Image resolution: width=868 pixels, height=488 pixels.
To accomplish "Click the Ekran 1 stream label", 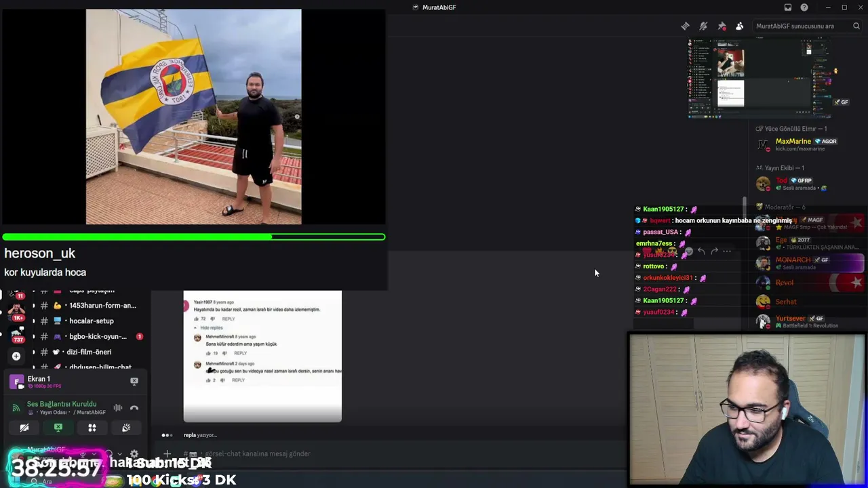I will point(39,379).
